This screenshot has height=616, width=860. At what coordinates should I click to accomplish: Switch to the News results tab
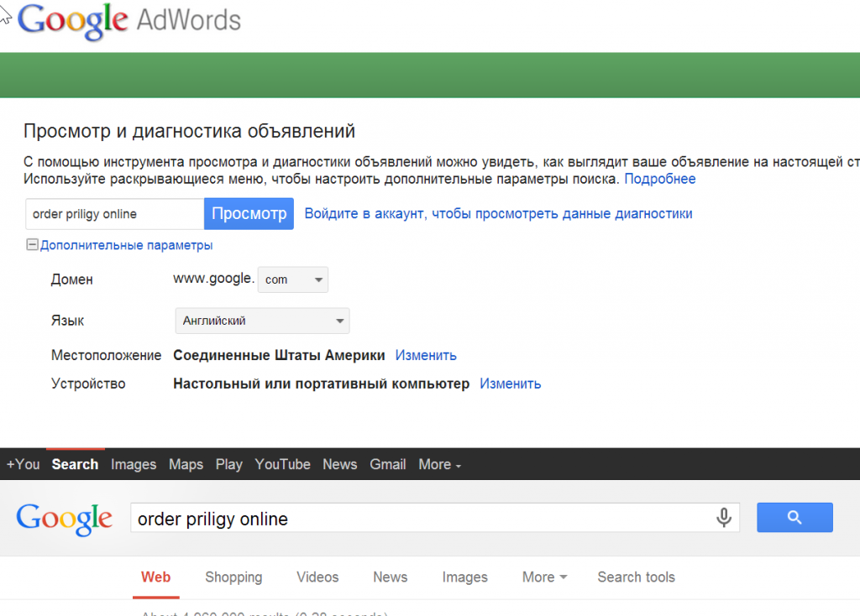point(391,577)
